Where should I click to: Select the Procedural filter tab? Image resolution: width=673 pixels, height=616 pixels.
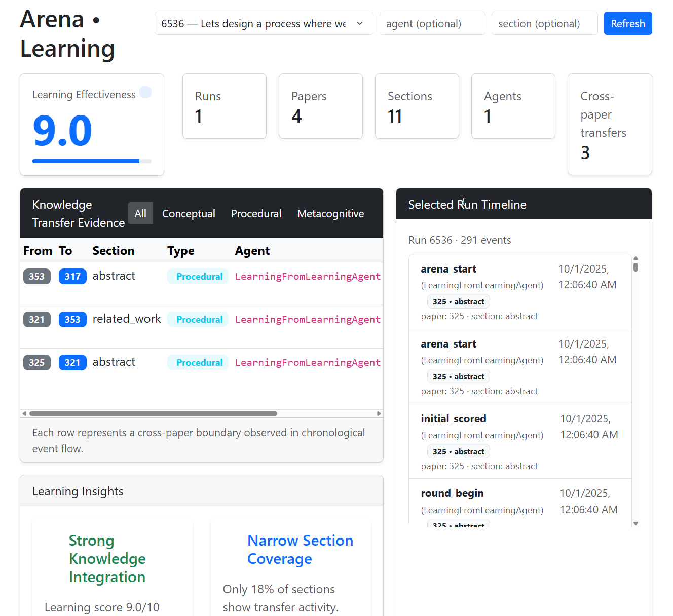(256, 213)
